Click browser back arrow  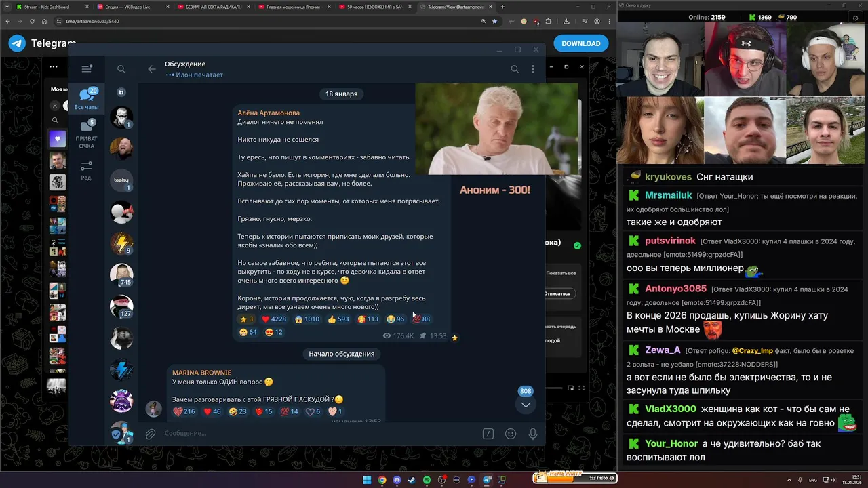(x=7, y=21)
